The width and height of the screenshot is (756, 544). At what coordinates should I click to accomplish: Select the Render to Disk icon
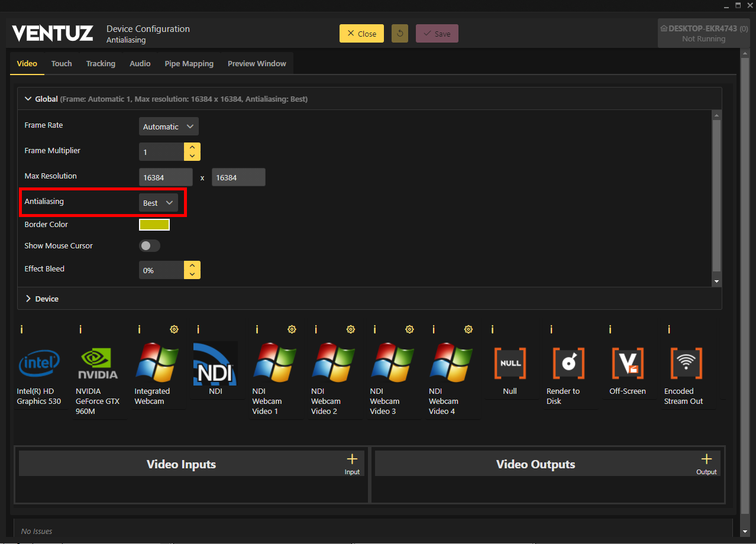[568, 364]
